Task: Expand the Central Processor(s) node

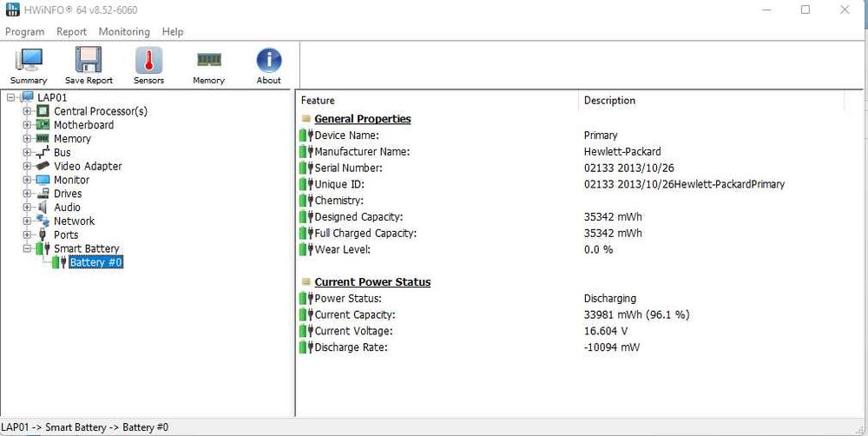Action: (27, 111)
